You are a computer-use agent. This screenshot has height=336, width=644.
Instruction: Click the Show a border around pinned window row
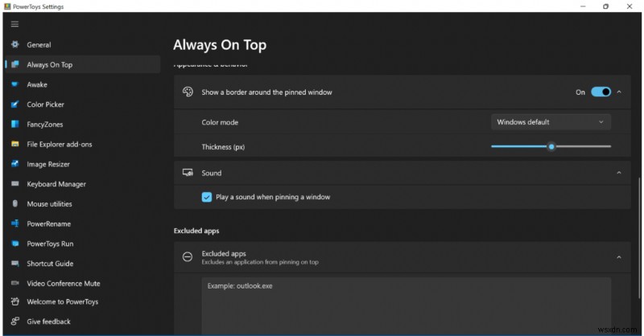click(x=402, y=92)
